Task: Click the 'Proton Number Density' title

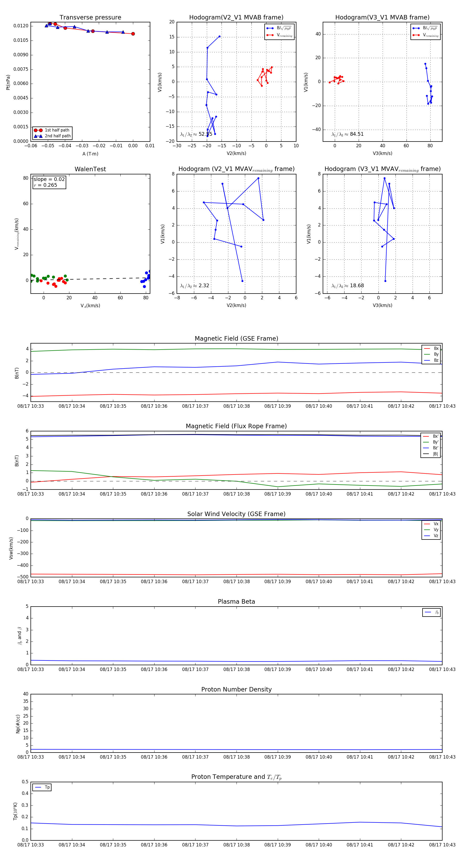Action: (x=236, y=689)
